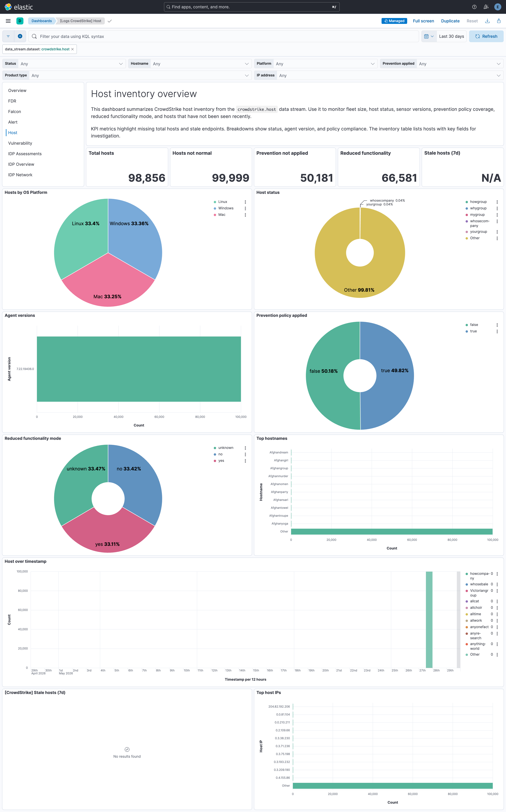Open the newsfeed celebration icon
This screenshot has height=812, width=506.
tap(486, 7)
